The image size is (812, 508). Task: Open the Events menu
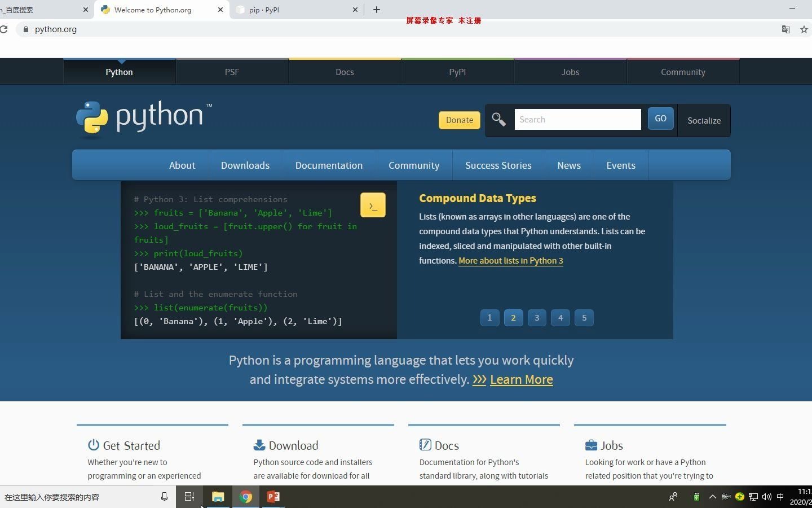(621, 165)
